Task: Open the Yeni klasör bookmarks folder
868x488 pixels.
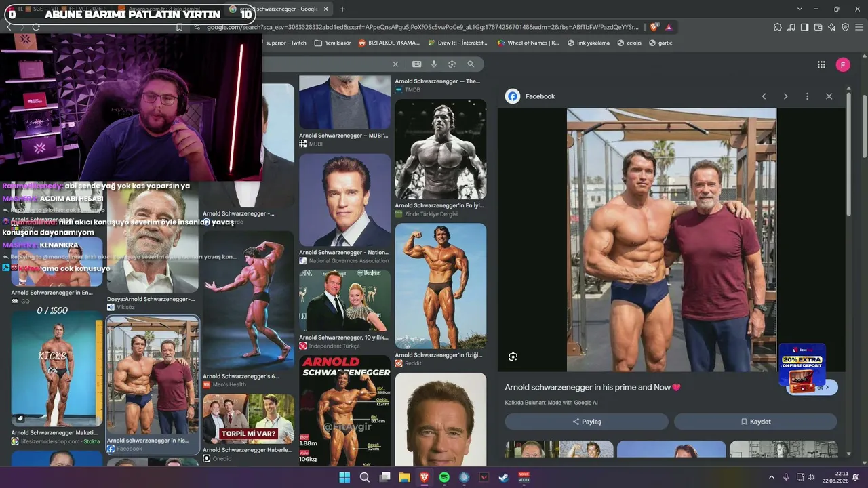Action: (332, 43)
